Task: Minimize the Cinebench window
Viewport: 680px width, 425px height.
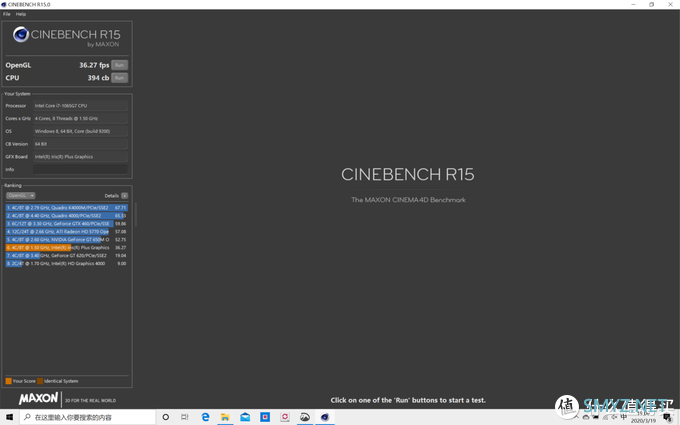Action: [633, 4]
